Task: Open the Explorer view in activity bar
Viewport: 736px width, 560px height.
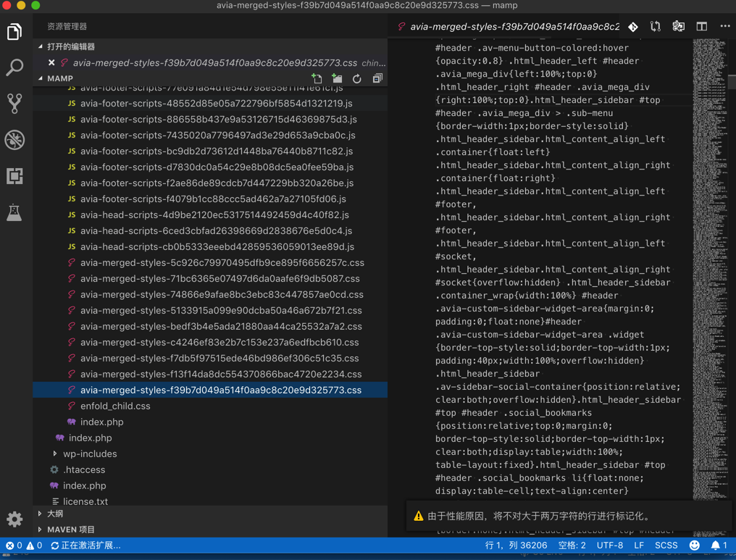Action: (14, 32)
